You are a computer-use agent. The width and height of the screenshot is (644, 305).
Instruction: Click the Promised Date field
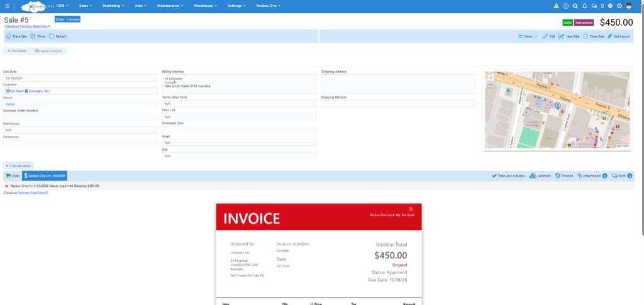(240, 130)
